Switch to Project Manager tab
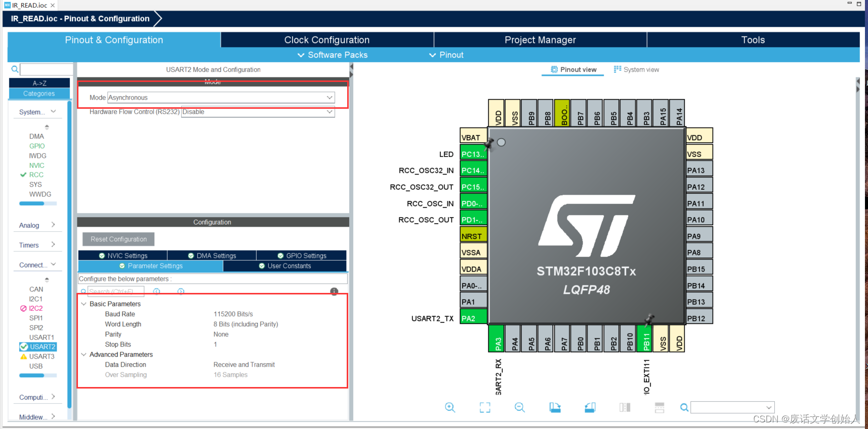The width and height of the screenshot is (868, 429). 540,40
